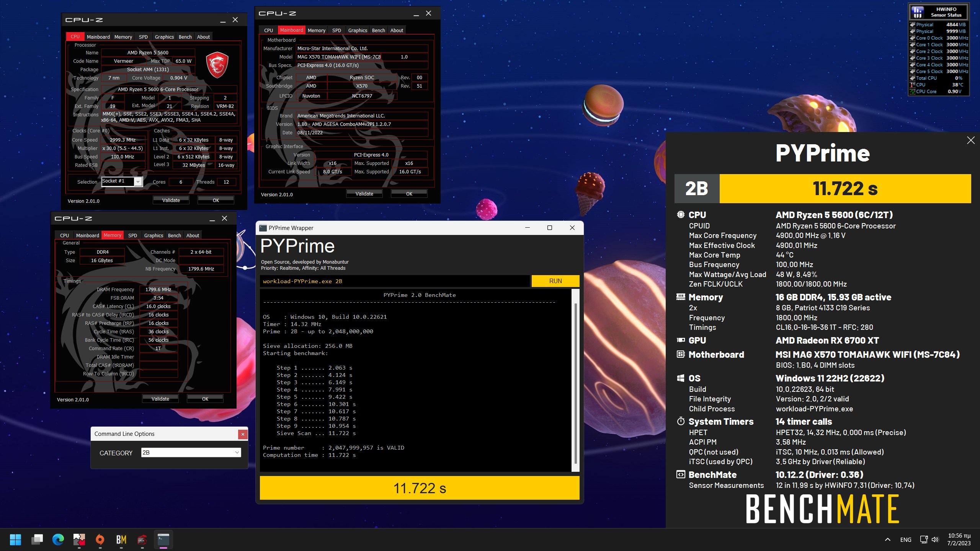Open Bench tab in CPU-Z memory window
This screenshot has width=980, height=551.
click(175, 235)
